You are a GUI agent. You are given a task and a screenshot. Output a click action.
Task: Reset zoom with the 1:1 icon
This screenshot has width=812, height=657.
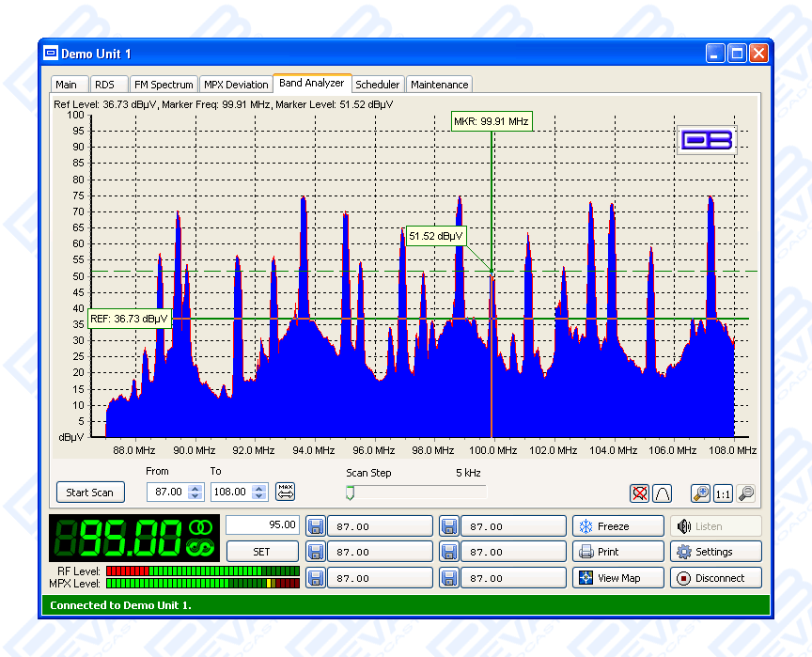(x=723, y=493)
